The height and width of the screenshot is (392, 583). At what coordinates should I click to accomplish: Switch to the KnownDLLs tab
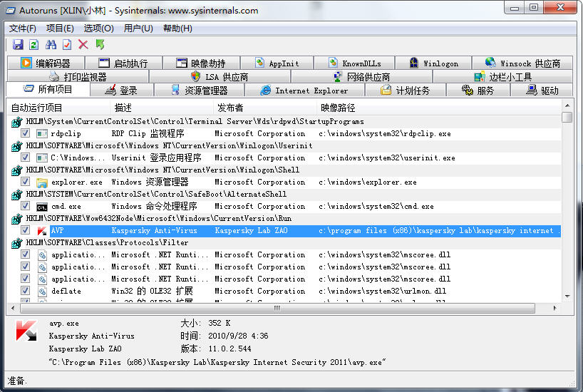(355, 63)
